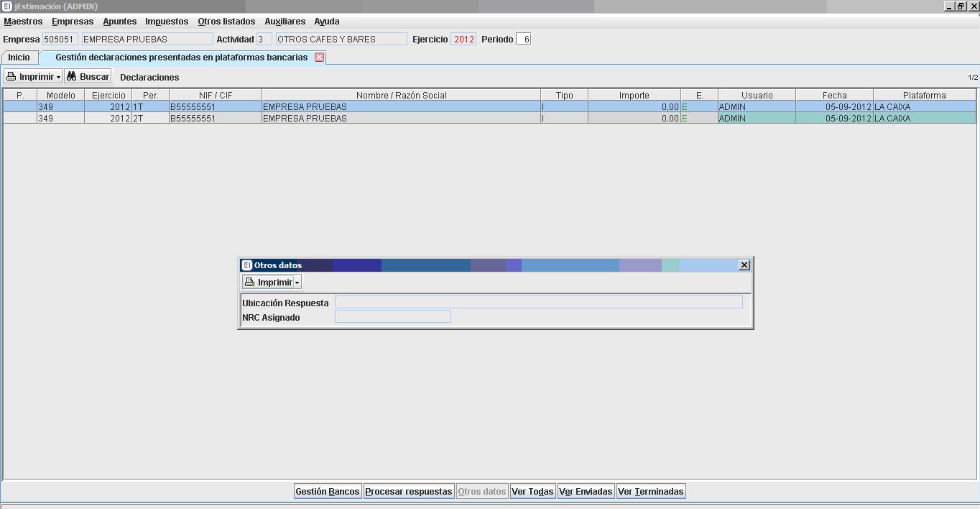Close the Otros datos dialog
Screen dimensions: 980x509
click(744, 265)
